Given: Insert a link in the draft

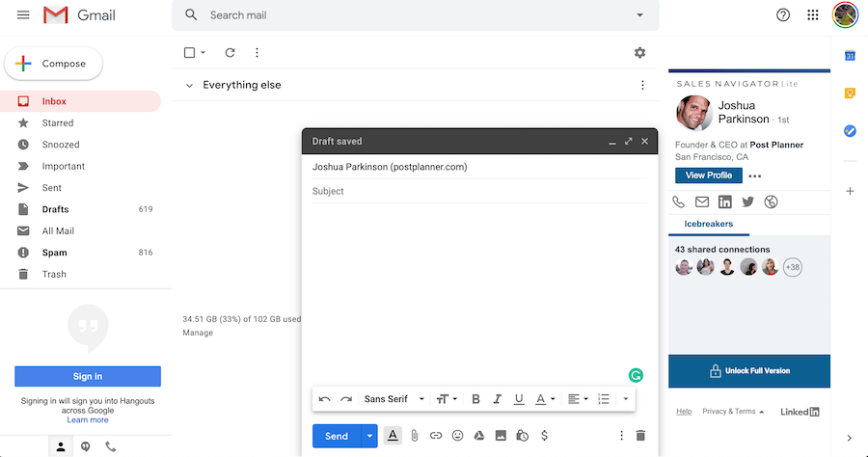Looking at the screenshot, I should [x=436, y=436].
